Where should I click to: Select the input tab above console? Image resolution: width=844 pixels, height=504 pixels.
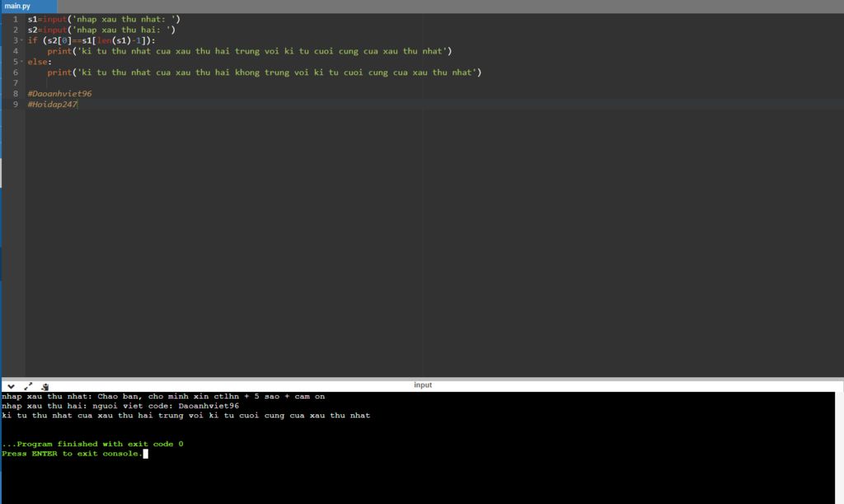[423, 385]
